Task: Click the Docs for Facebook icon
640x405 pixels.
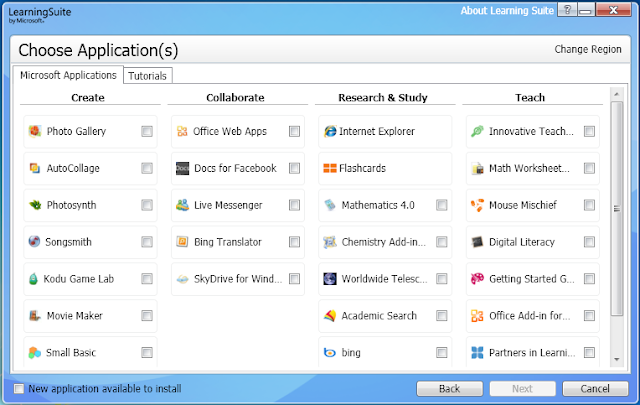Action: [182, 168]
